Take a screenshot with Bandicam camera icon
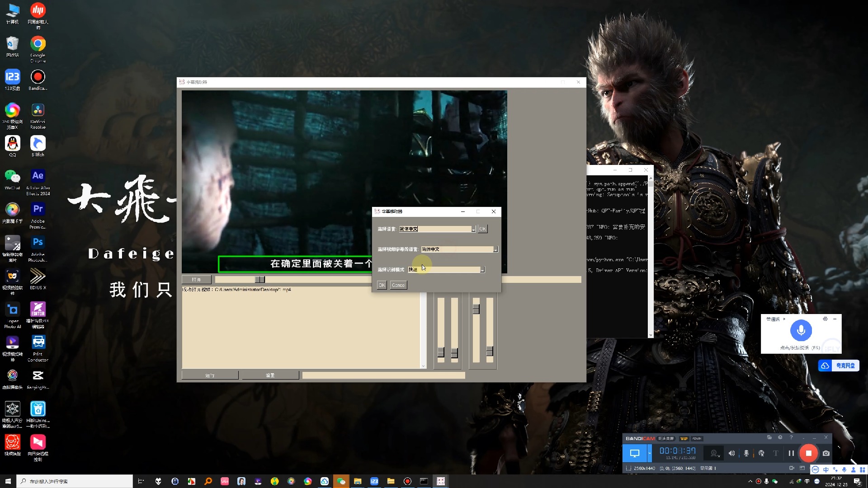This screenshot has height=488, width=868. (x=826, y=453)
